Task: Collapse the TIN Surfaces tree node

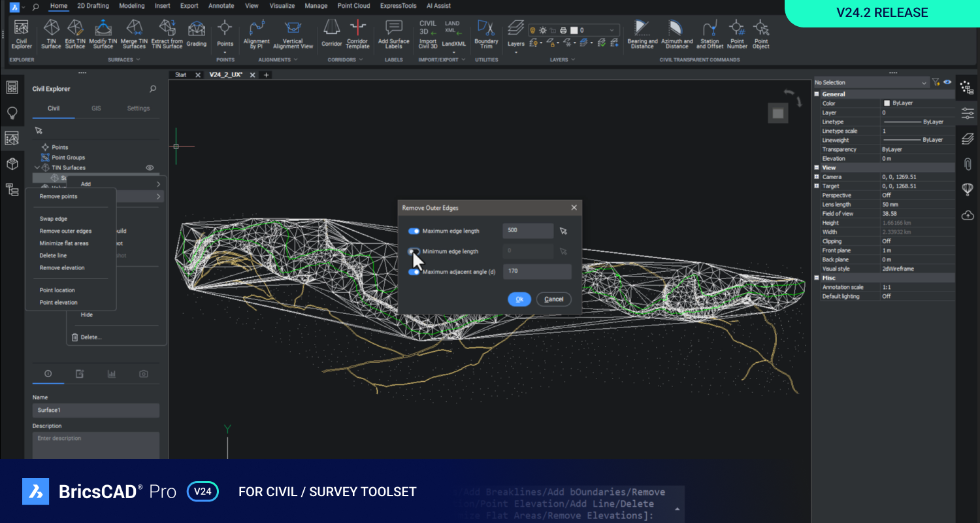Action: [x=37, y=168]
